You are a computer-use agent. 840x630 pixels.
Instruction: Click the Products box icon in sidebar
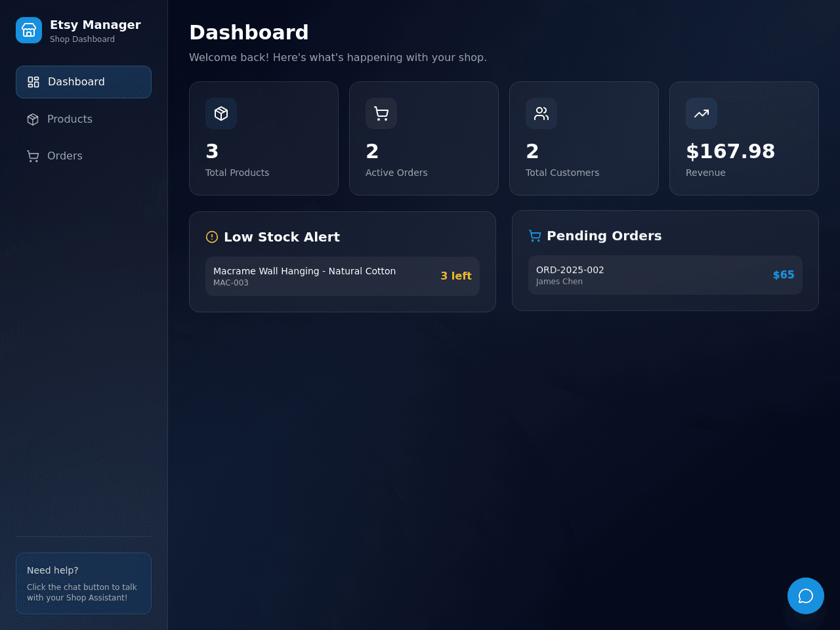click(x=33, y=119)
